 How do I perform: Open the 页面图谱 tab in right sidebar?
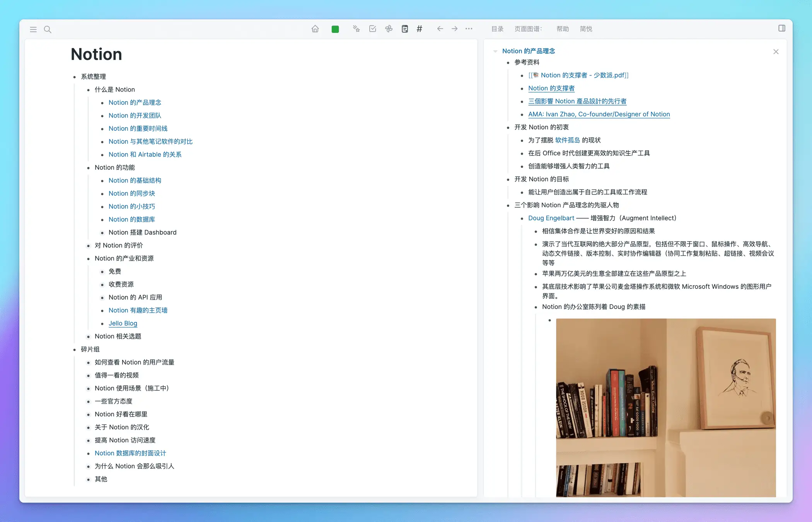click(528, 29)
